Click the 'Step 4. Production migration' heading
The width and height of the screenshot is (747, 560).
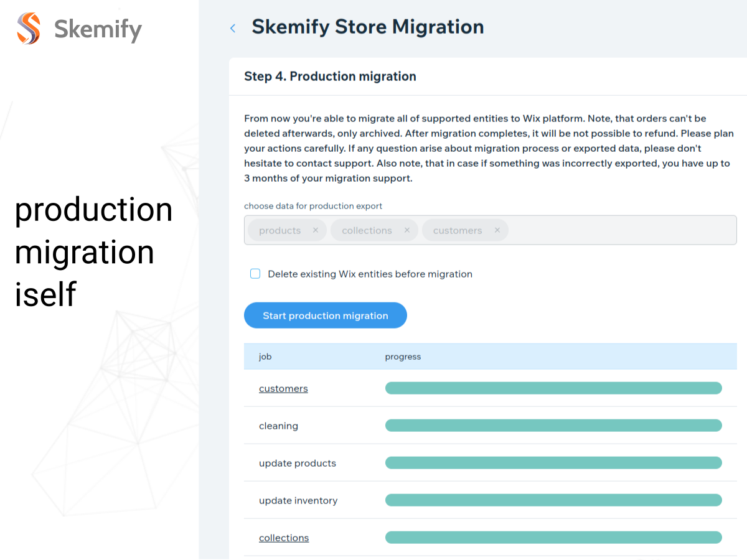pos(330,77)
